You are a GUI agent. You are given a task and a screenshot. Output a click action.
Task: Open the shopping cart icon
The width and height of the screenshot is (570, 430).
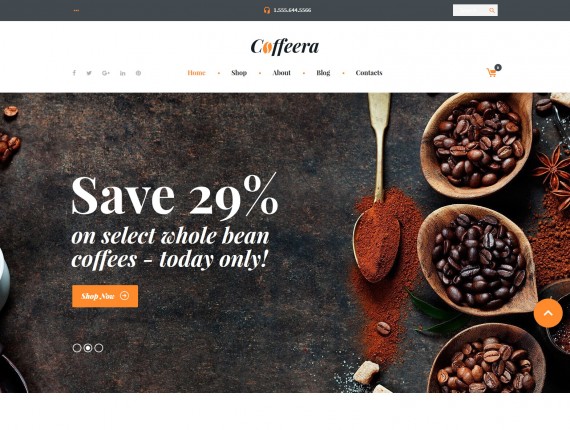click(493, 71)
